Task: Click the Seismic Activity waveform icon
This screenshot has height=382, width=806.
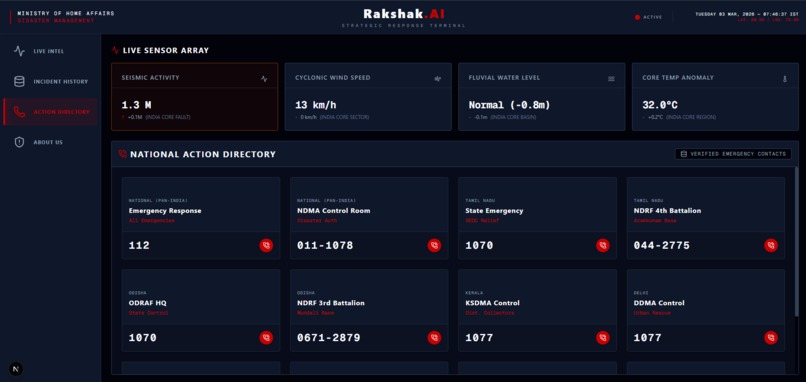Action: [x=264, y=79]
